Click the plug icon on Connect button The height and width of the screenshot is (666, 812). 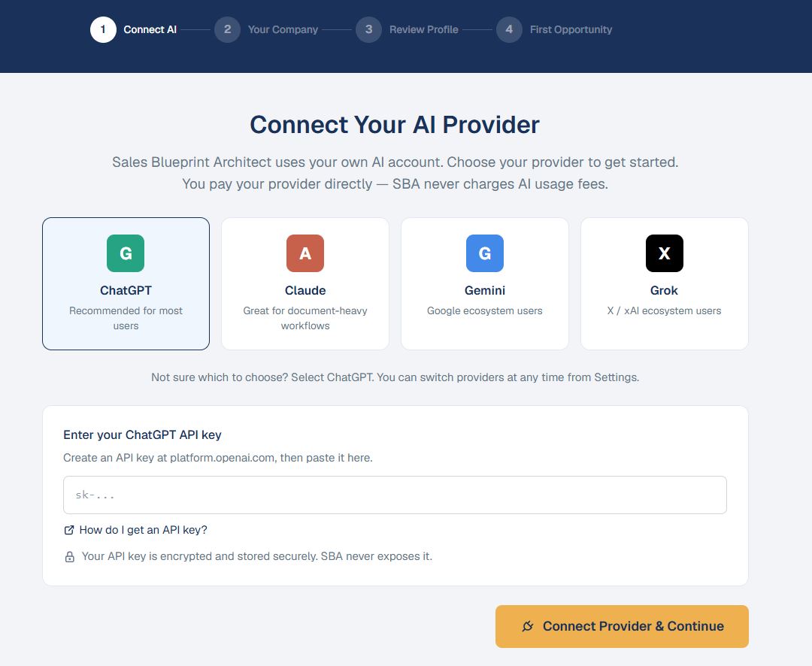528,626
